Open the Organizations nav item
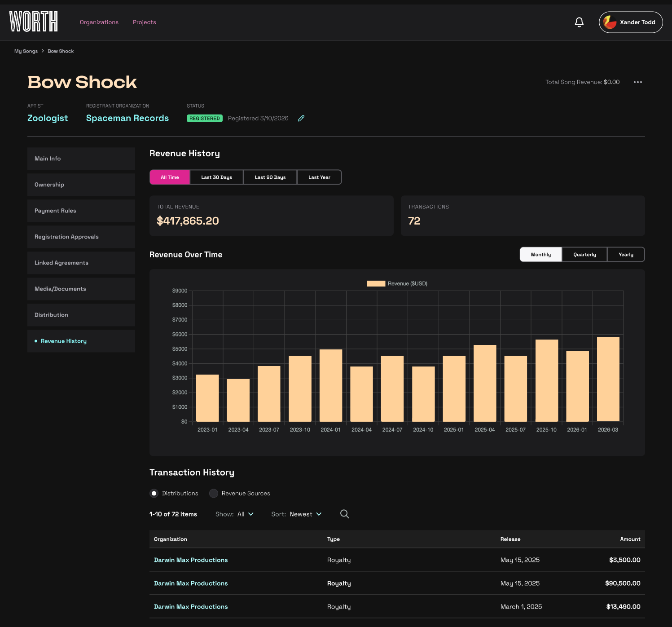 99,22
